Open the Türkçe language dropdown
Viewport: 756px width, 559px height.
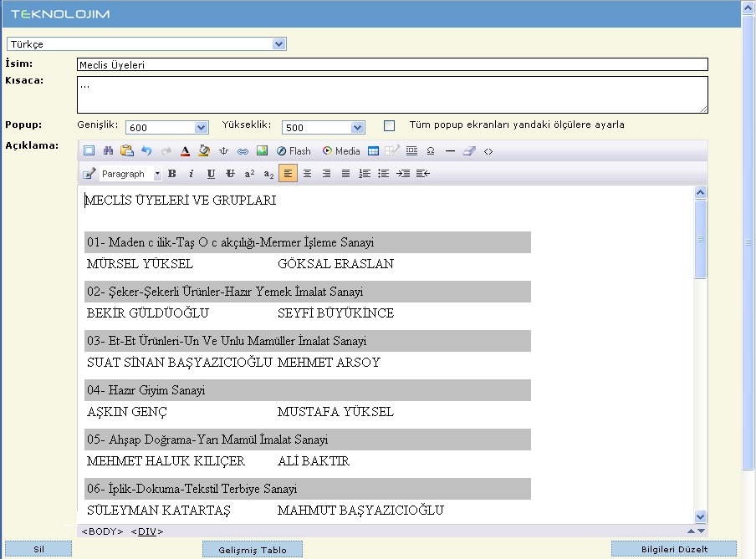click(146, 43)
